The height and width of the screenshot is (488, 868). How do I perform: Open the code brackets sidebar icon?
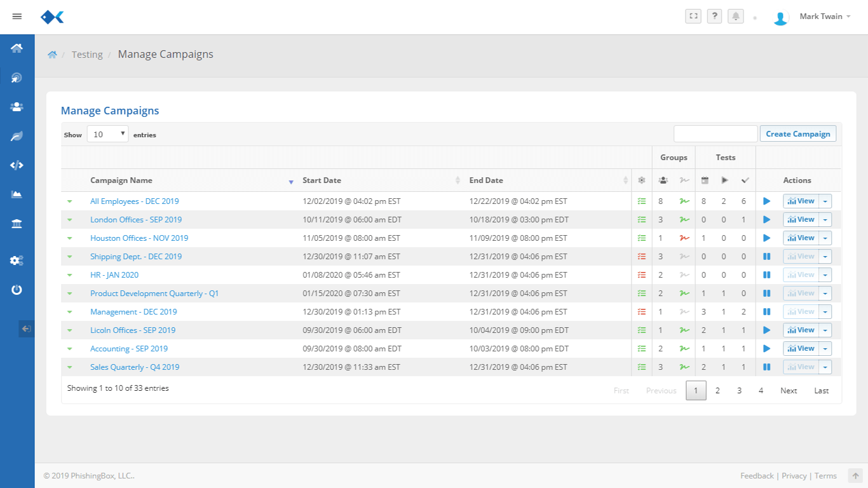tap(17, 165)
